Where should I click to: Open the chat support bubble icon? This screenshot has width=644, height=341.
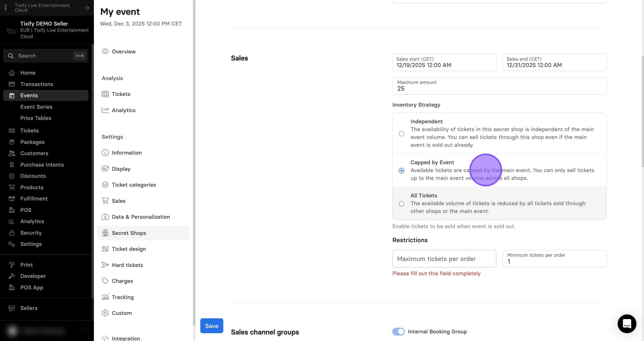[627, 324]
